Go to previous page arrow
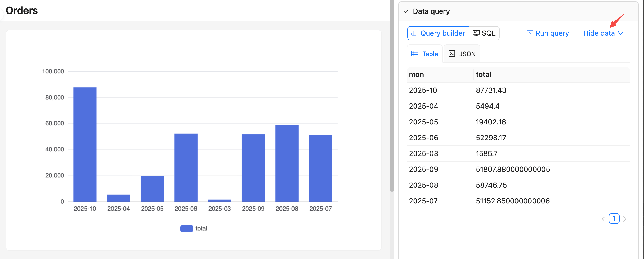Screen dimensions: 644x259 [x=603, y=219]
